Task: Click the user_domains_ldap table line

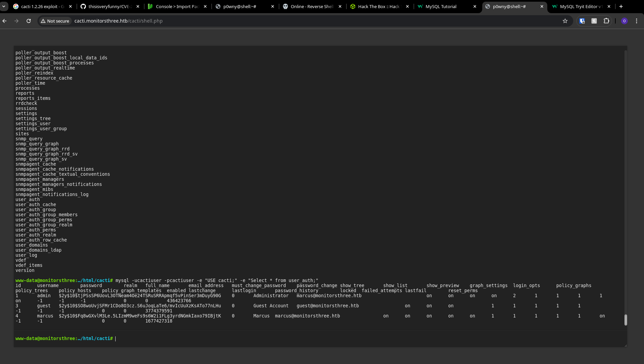Action: pyautogui.click(x=38, y=250)
